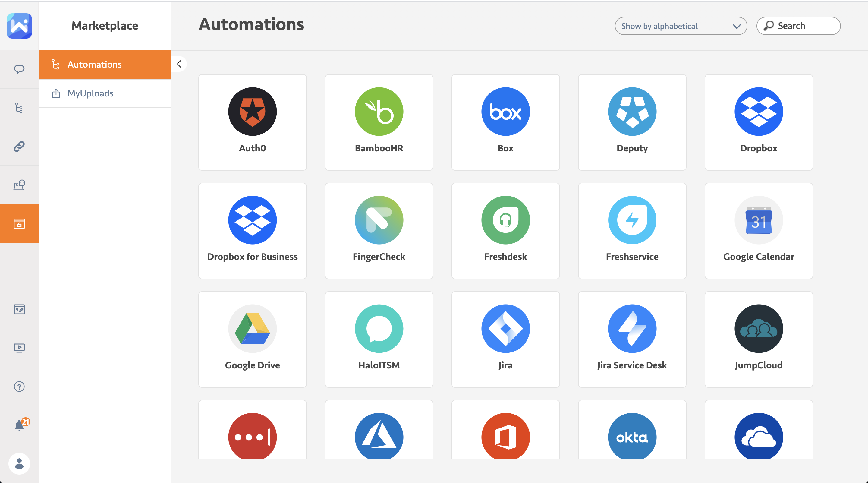This screenshot has height=483, width=868.
Task: Select the BambooHR app tile
Action: (x=379, y=122)
